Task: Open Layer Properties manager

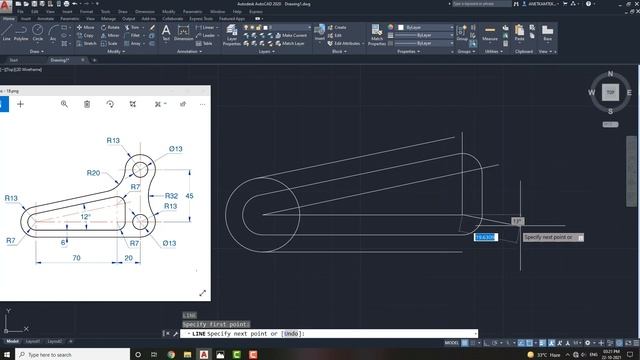Action: click(x=231, y=35)
